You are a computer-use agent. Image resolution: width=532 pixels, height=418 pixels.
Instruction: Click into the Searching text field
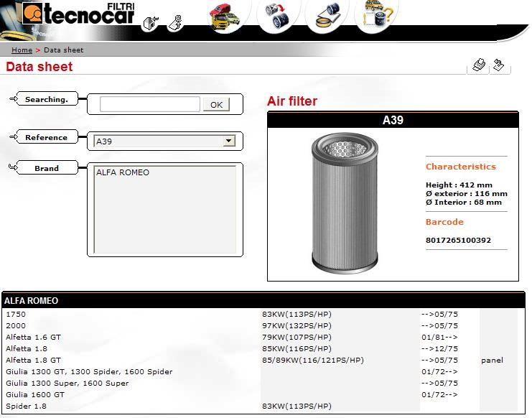pos(149,104)
